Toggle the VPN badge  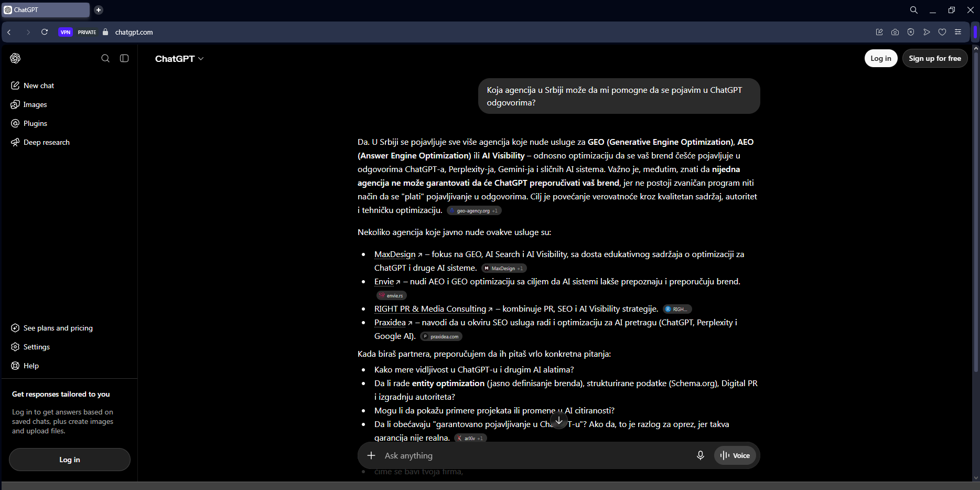point(66,32)
